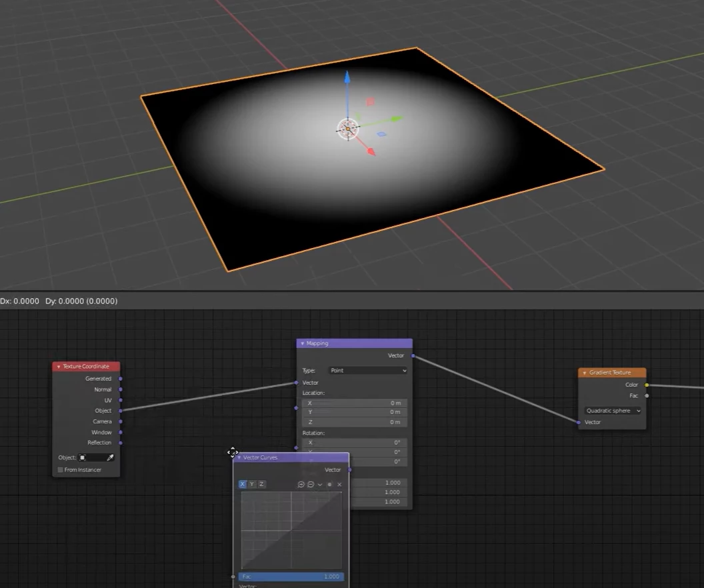Open the curve tools chevron menu
Viewport: 704px width, 588px height.
coord(320,485)
